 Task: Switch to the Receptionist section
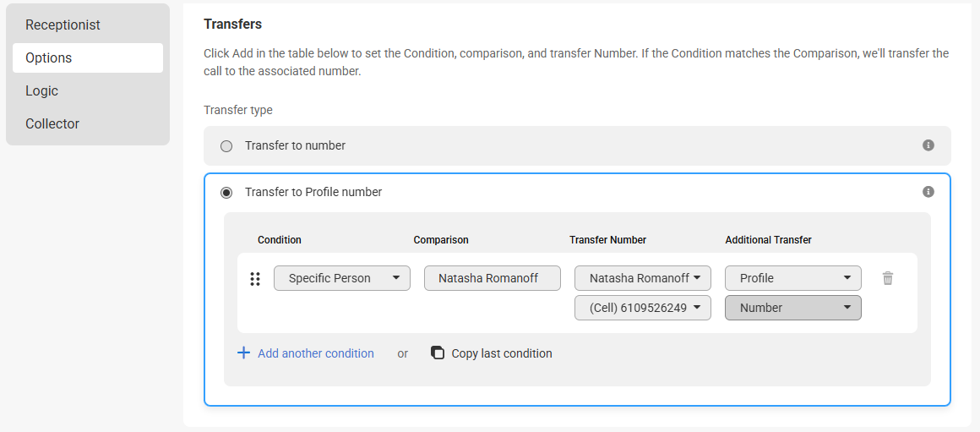(x=88, y=25)
